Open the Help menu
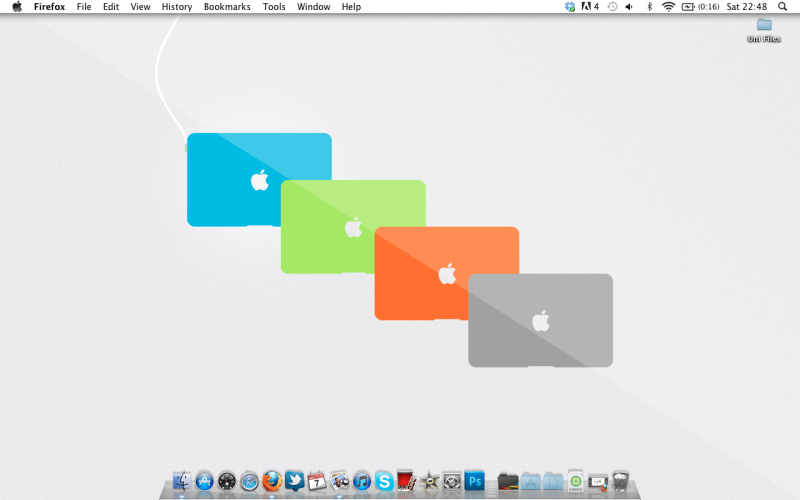Viewport: 800px width, 500px height. pos(352,7)
